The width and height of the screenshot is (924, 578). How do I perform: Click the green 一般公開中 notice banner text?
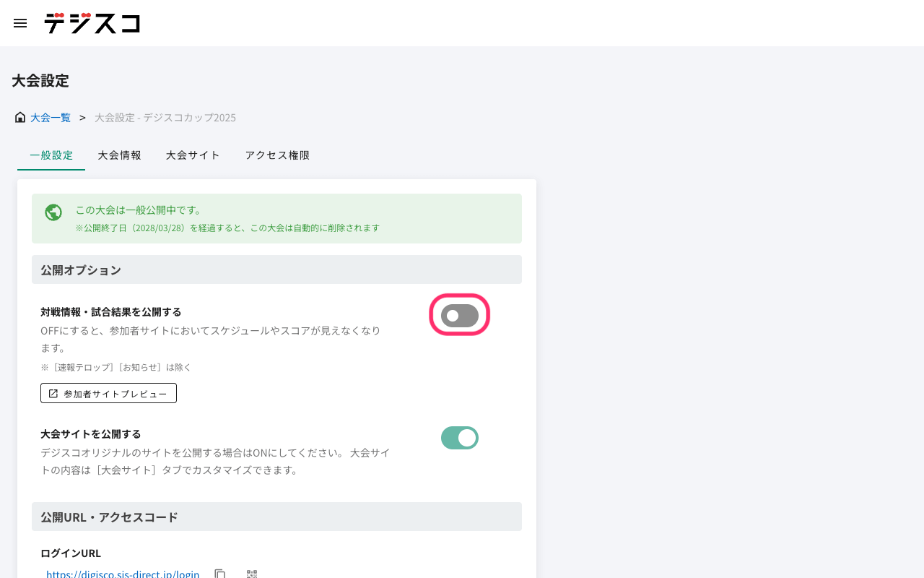pyautogui.click(x=139, y=210)
